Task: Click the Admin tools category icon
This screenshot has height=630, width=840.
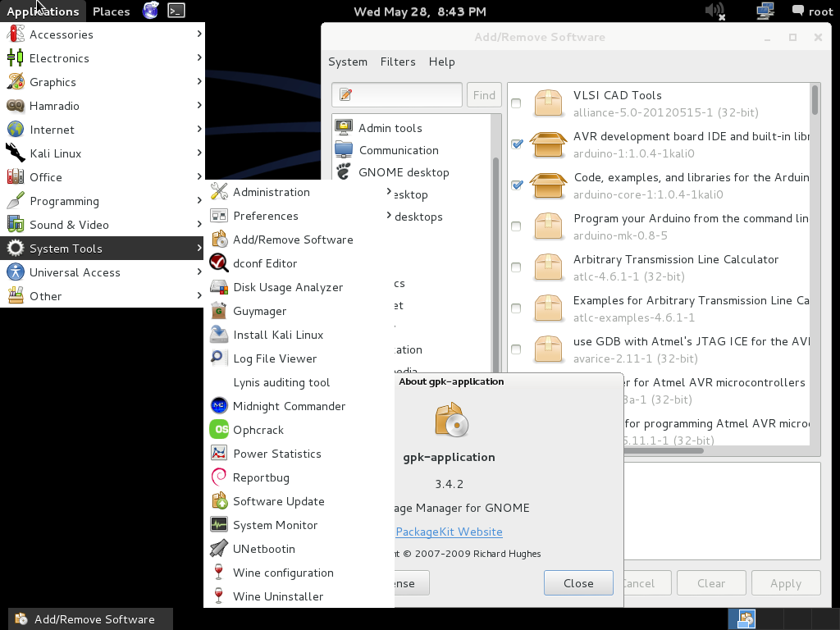Action: pos(344,127)
